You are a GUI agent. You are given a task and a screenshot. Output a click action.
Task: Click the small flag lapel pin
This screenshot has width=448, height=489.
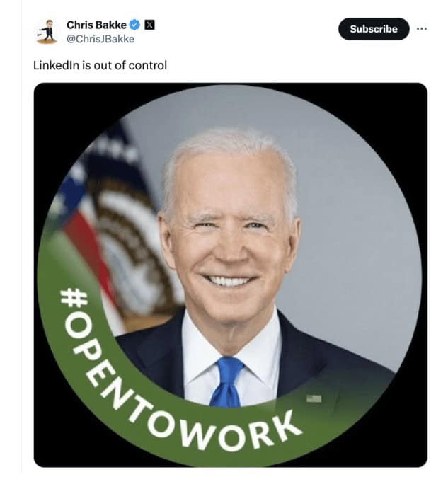[314, 398]
